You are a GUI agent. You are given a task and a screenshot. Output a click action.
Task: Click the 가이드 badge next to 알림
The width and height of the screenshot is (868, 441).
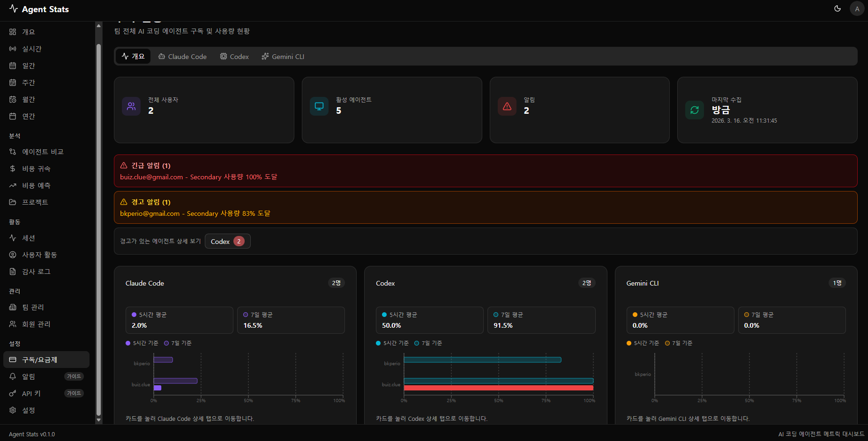pos(74,376)
